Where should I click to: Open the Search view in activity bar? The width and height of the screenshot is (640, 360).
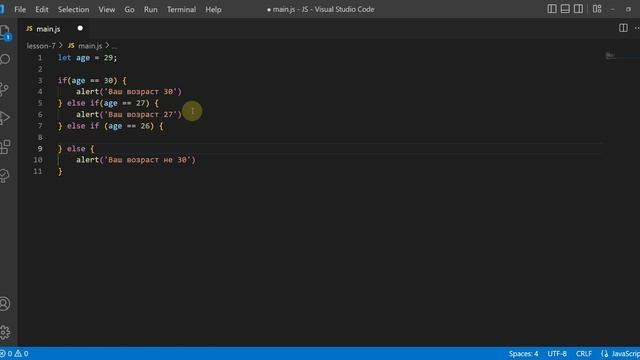coord(5,60)
